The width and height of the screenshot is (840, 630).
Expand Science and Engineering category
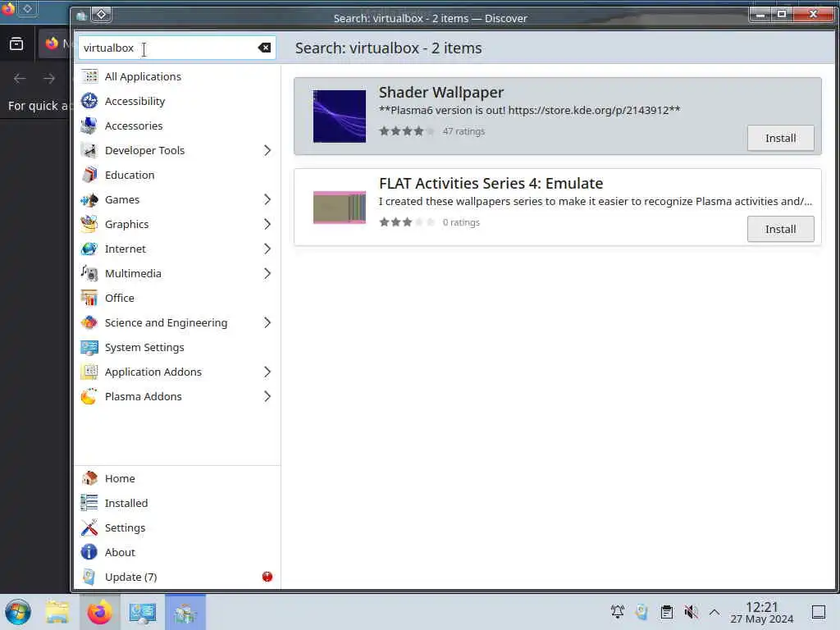coord(267,323)
